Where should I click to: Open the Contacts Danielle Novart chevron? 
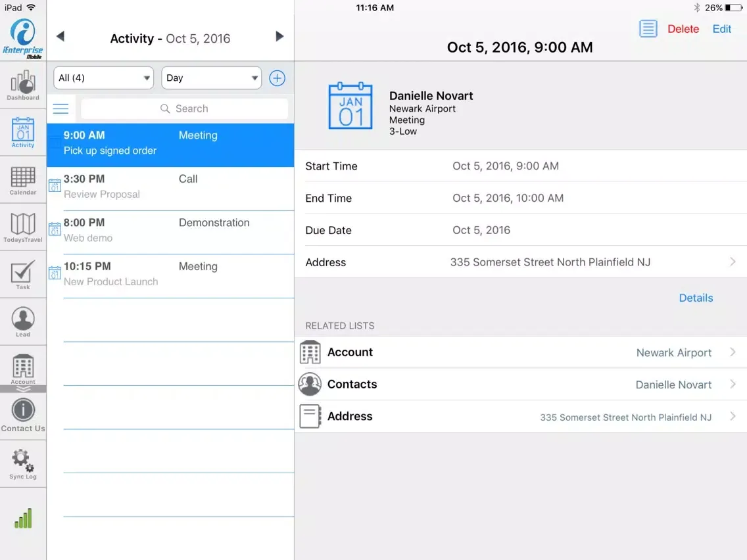point(733,385)
